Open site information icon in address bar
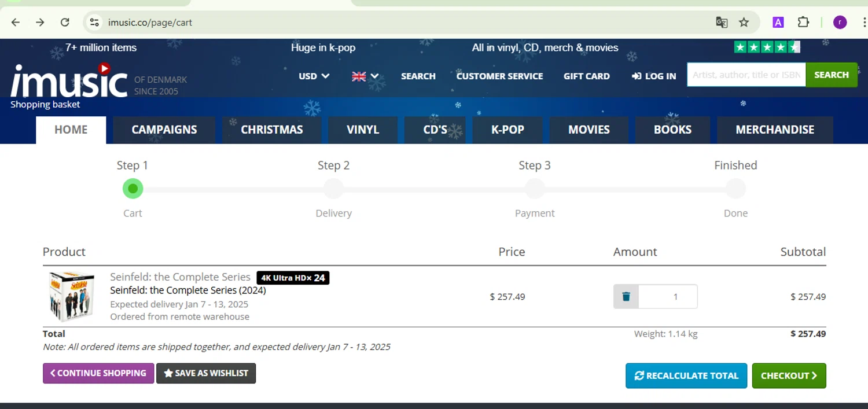868x409 pixels. pyautogui.click(x=94, y=23)
